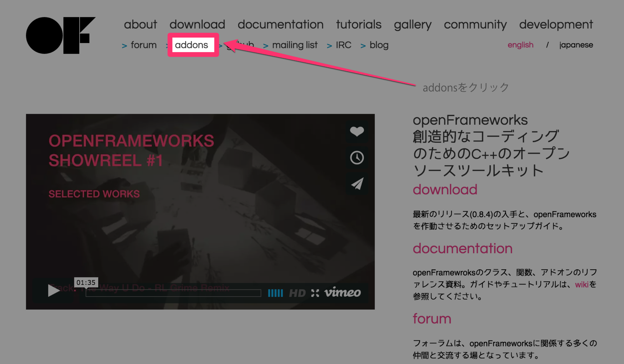Open the download link in the sidebar
The height and width of the screenshot is (364, 624).
pos(445,190)
